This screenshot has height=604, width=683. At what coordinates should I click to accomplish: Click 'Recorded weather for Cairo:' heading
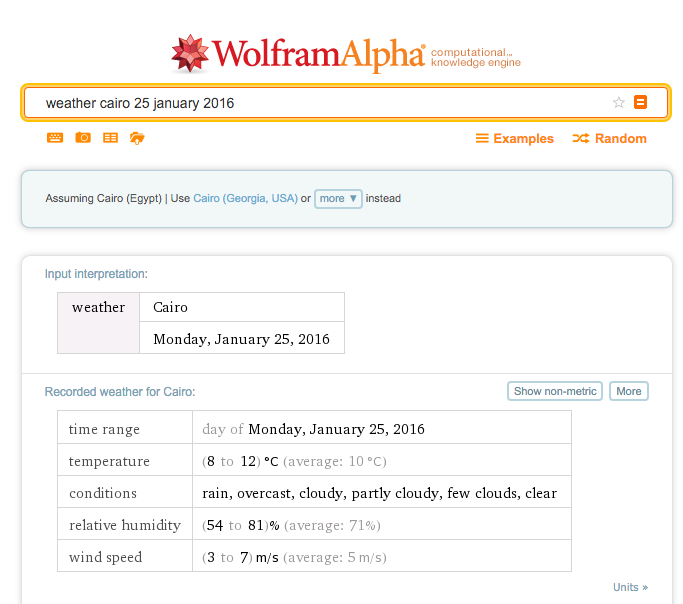click(120, 391)
